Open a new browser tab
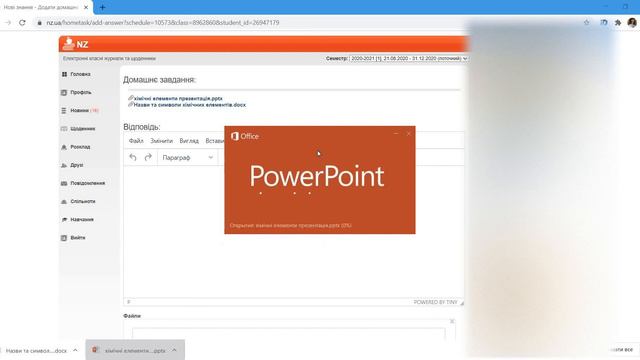Screen dimensions: 640x360 tap(102, 7)
